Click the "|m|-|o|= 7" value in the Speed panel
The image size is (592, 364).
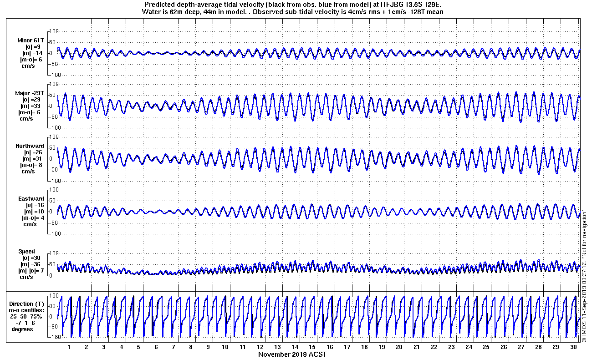coord(30,271)
